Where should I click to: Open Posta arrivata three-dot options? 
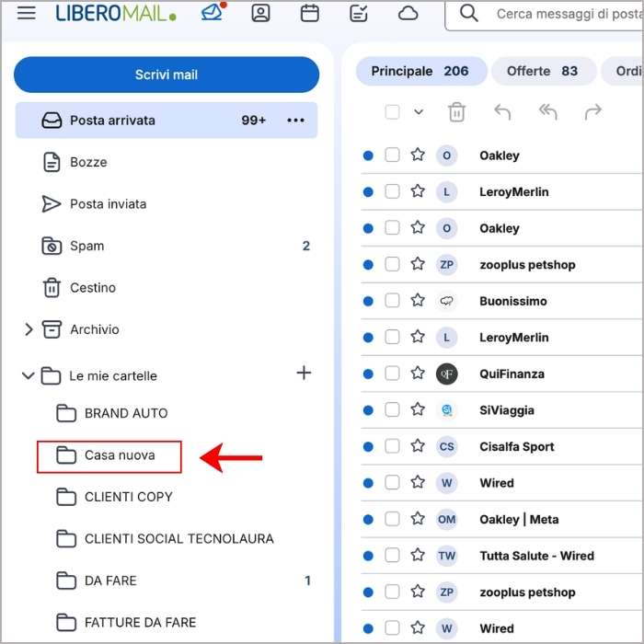point(295,121)
